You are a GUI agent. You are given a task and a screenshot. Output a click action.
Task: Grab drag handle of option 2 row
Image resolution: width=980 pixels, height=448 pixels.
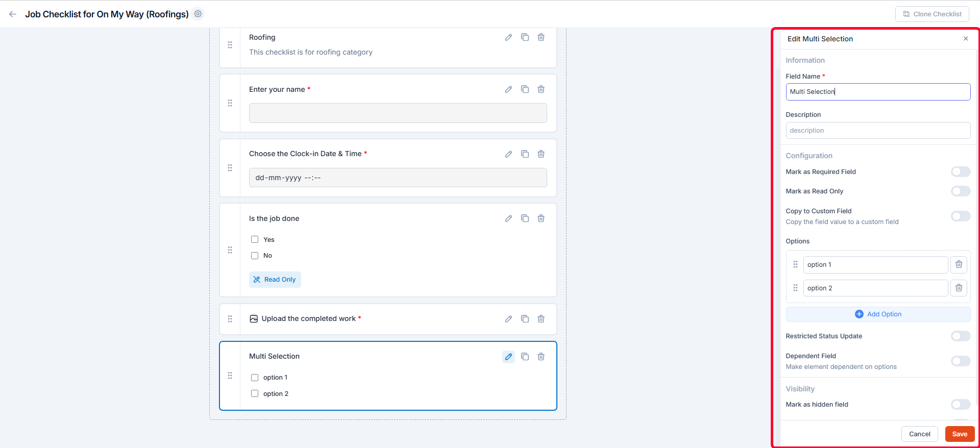point(795,288)
